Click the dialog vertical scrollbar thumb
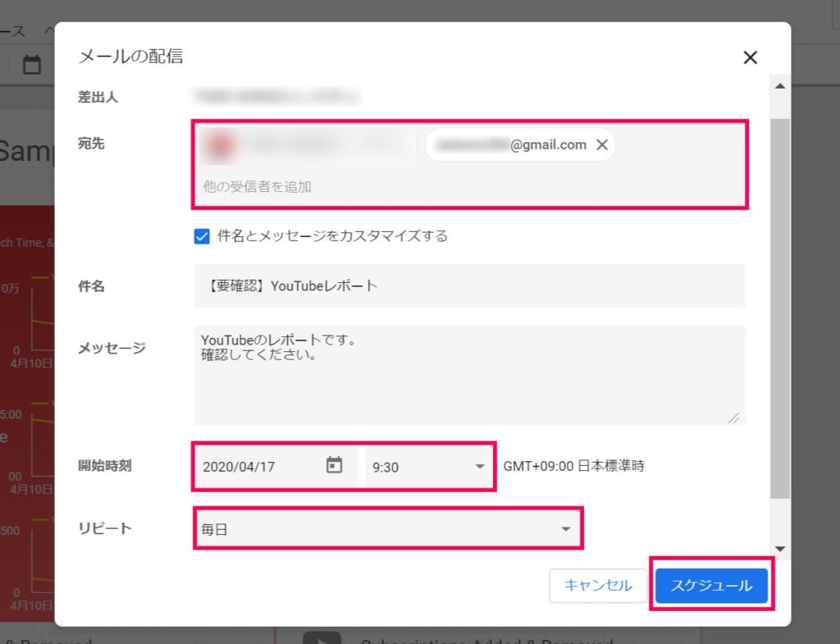This screenshot has height=644, width=840. point(780,308)
